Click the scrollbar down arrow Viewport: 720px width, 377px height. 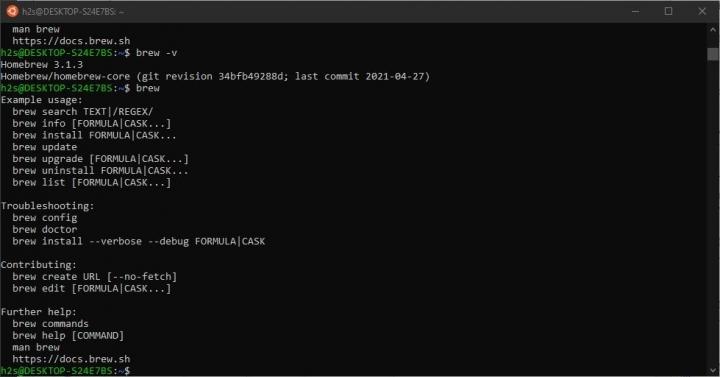click(713, 370)
